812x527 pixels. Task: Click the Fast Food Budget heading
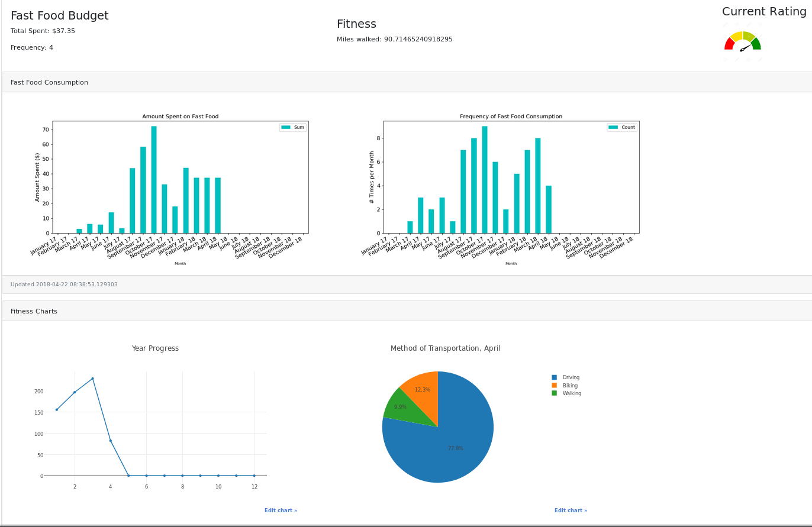60,16
